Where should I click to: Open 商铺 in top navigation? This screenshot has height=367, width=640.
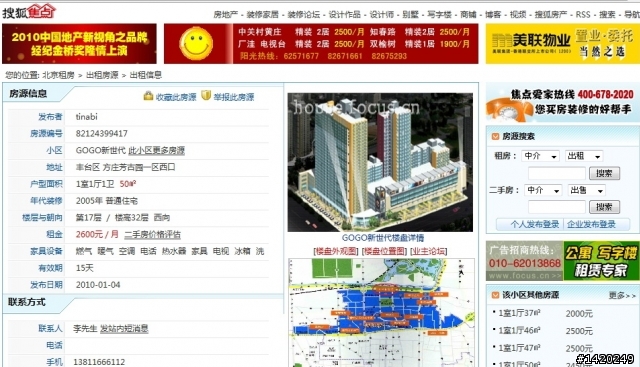[468, 15]
